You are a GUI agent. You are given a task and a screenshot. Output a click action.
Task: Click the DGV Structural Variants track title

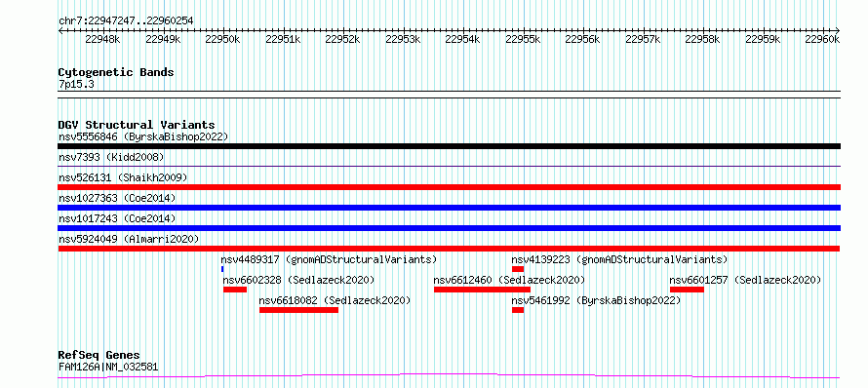point(137,125)
